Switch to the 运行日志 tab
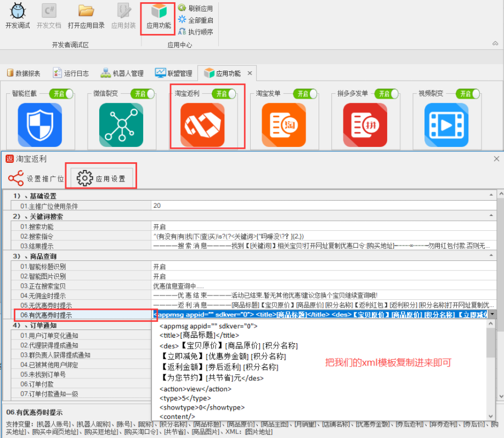This screenshot has width=504, height=438. pyautogui.click(x=71, y=73)
